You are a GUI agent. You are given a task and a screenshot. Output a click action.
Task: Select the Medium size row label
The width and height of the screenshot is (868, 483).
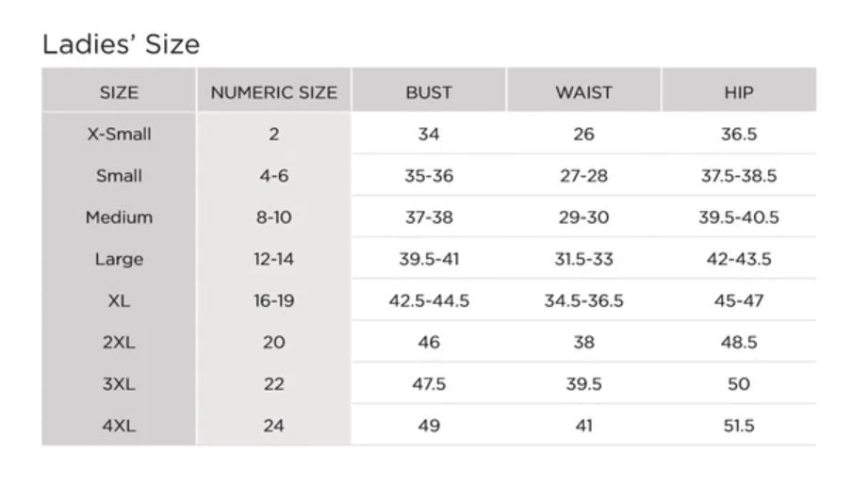(119, 217)
